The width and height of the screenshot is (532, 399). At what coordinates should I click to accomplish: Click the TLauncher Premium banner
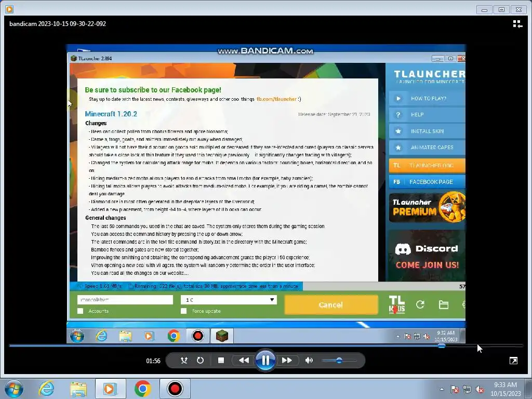[x=427, y=207]
